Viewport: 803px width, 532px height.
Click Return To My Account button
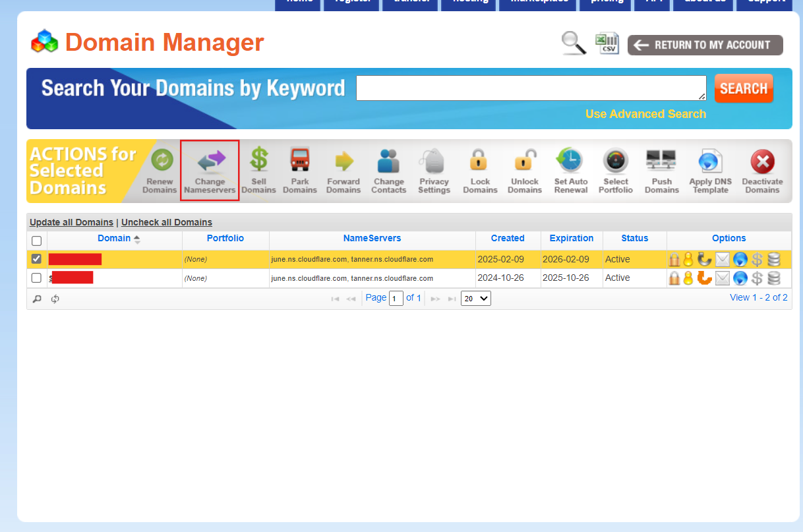point(705,45)
